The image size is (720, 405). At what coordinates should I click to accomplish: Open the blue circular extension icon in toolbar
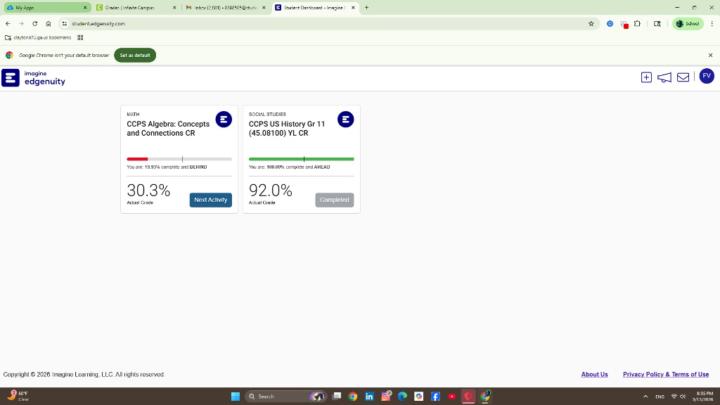(610, 24)
